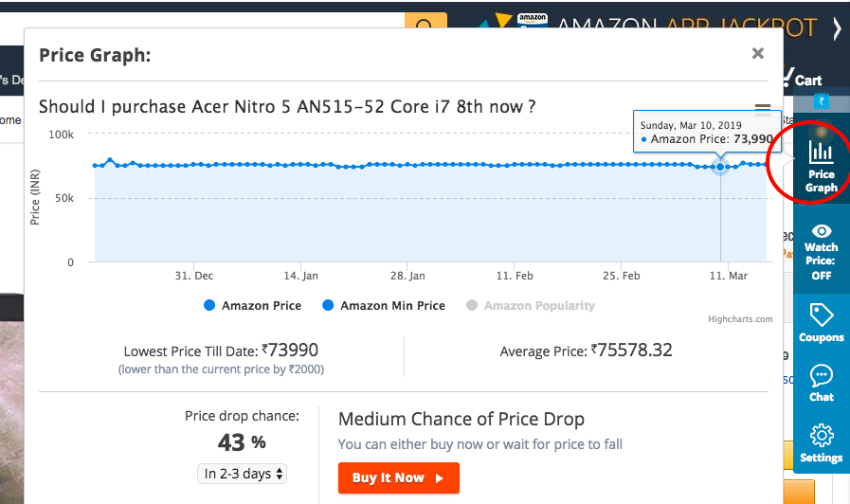Enable the Amazon Popularity legend series
850x504 pixels.
(x=531, y=305)
